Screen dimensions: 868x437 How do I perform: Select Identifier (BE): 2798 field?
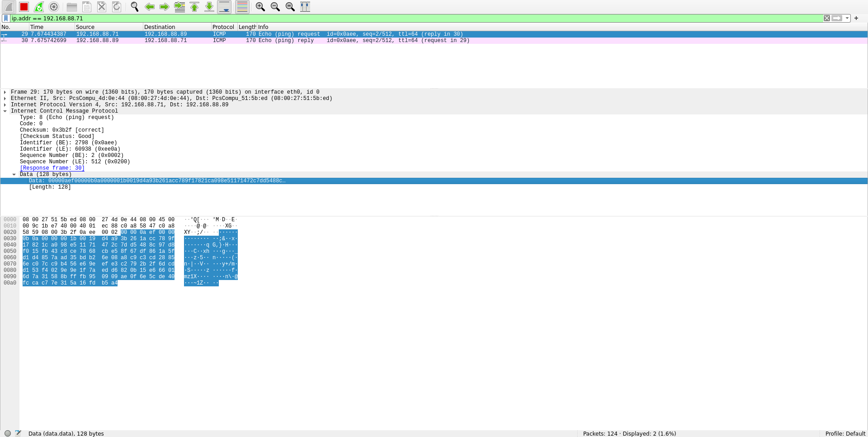68,142
